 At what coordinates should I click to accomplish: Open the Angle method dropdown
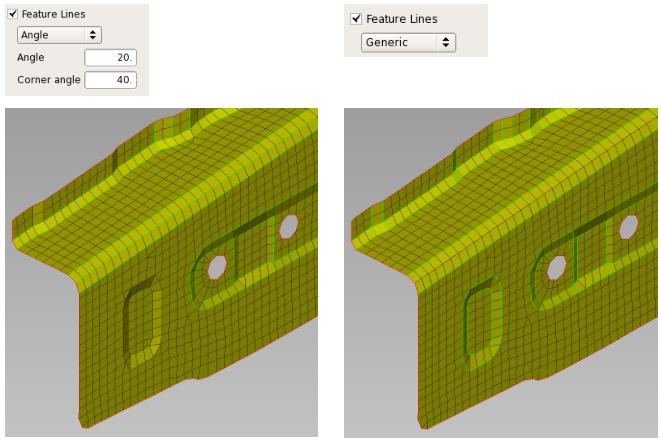[59, 35]
